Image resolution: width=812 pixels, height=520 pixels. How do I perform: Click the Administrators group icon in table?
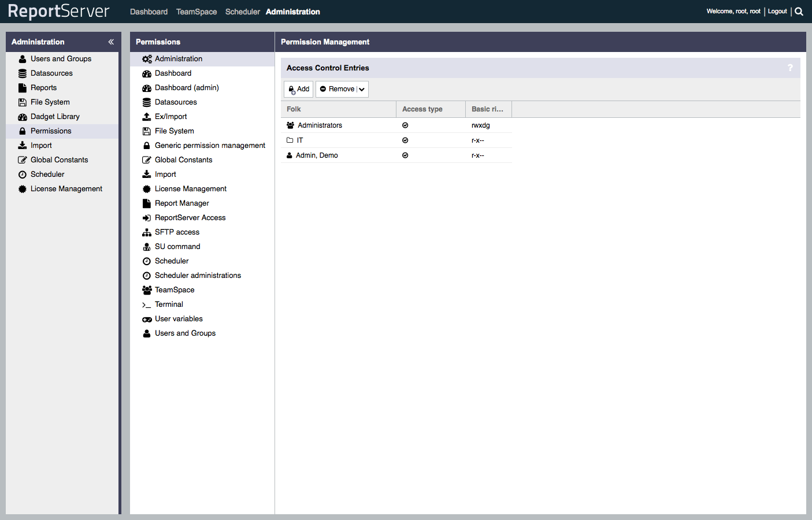[291, 125]
